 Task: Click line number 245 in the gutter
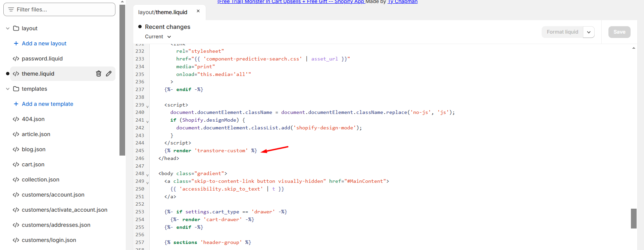(x=140, y=151)
